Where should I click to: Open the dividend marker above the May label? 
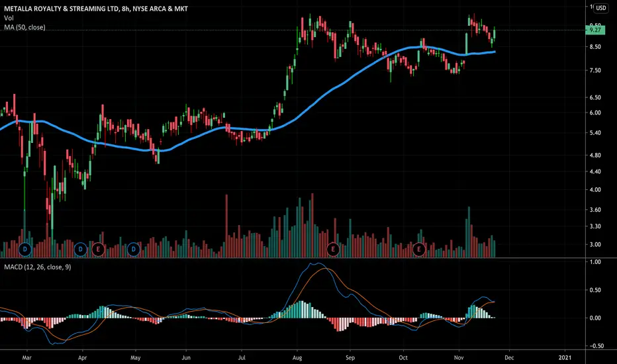click(x=133, y=249)
